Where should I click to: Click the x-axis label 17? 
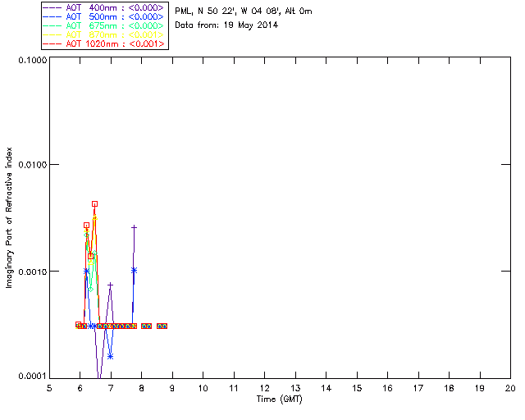[x=418, y=388]
